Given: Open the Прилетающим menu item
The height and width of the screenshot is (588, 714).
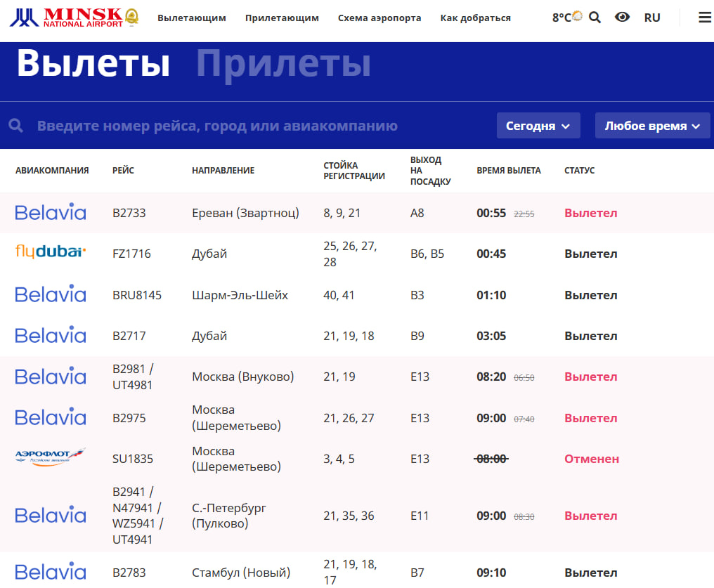Looking at the screenshot, I should pos(282,18).
